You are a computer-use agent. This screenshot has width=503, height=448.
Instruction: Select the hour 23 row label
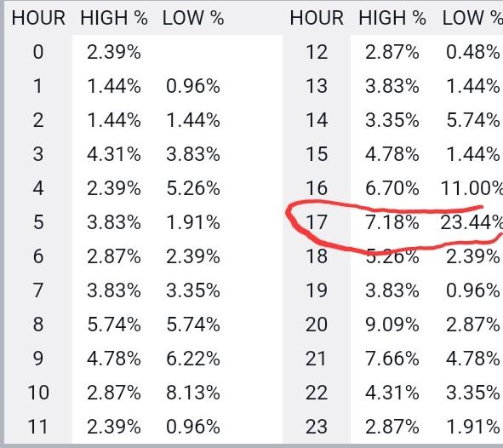[317, 427]
